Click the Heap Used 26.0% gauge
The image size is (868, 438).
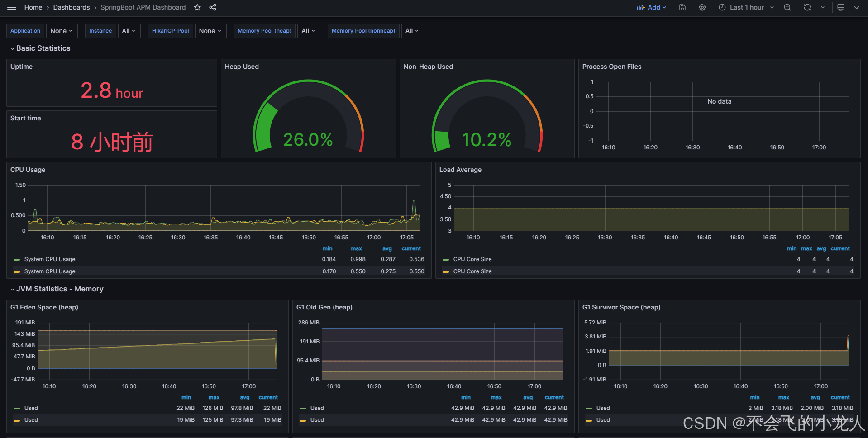pyautogui.click(x=308, y=116)
